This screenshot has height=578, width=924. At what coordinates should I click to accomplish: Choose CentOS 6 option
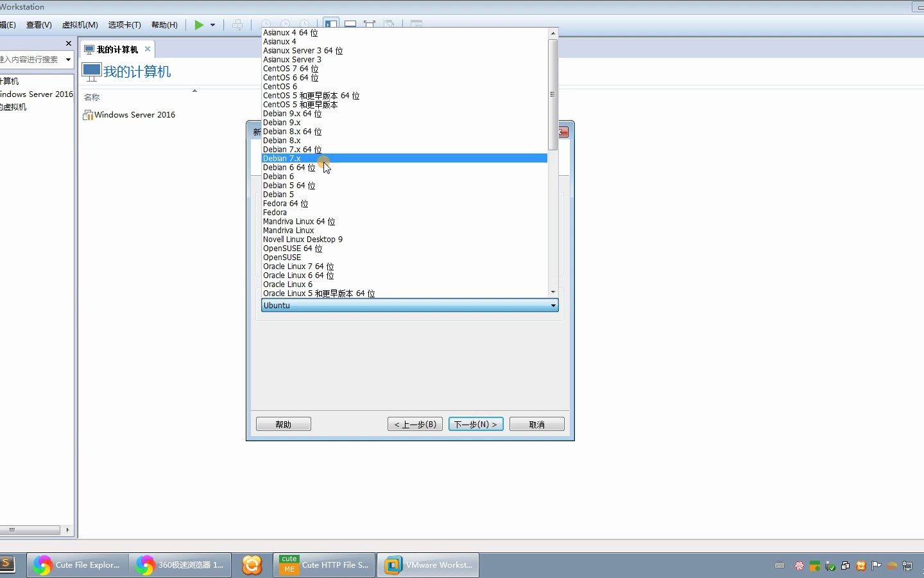[x=404, y=87]
